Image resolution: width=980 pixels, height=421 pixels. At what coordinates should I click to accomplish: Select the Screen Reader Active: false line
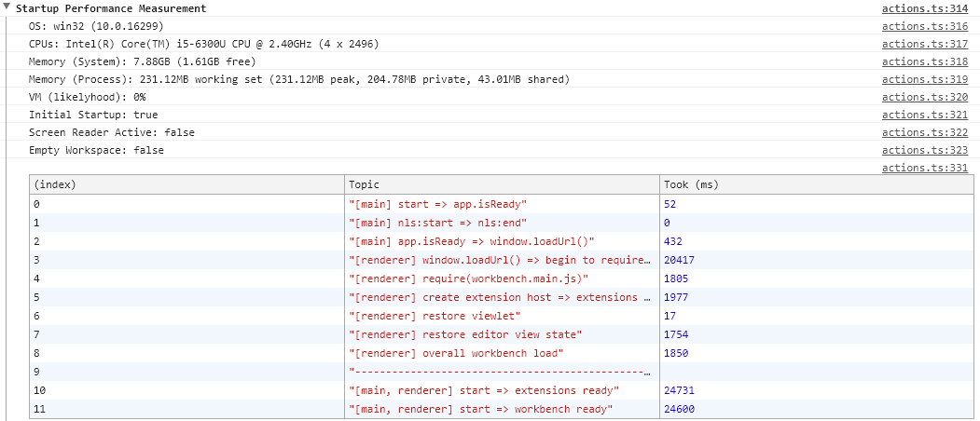111,132
